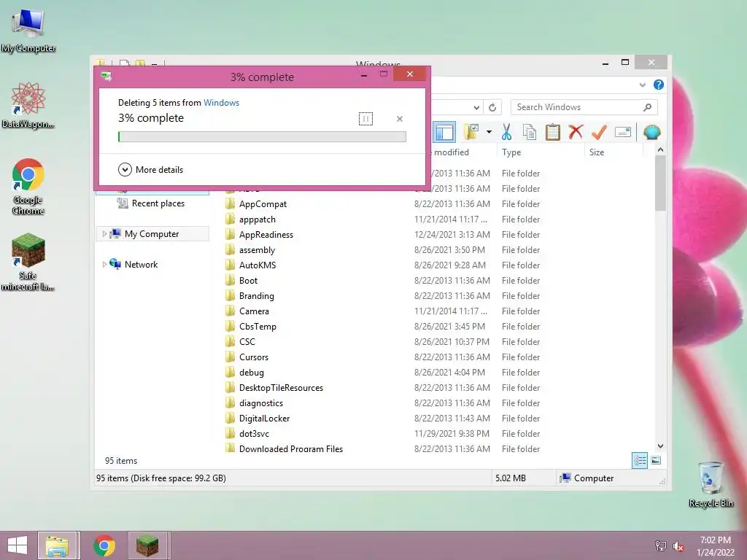Toggle the navigation pane toolbar icon
The image size is (747, 560).
(444, 133)
